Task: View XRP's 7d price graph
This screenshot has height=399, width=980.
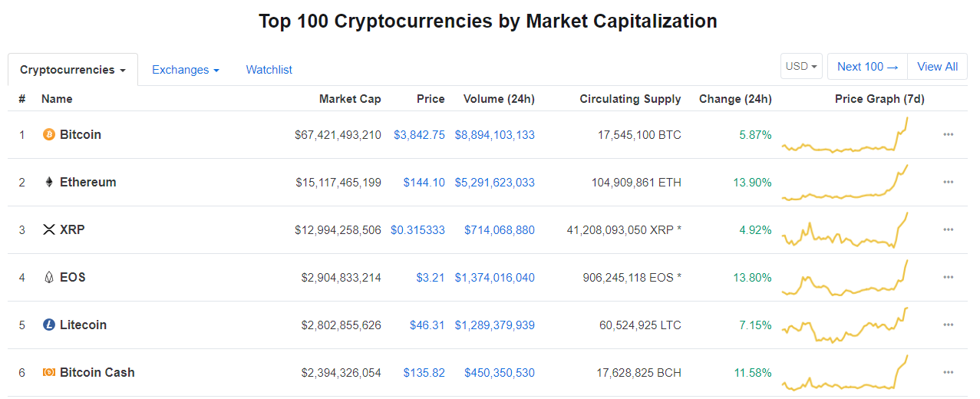Action: click(x=846, y=230)
